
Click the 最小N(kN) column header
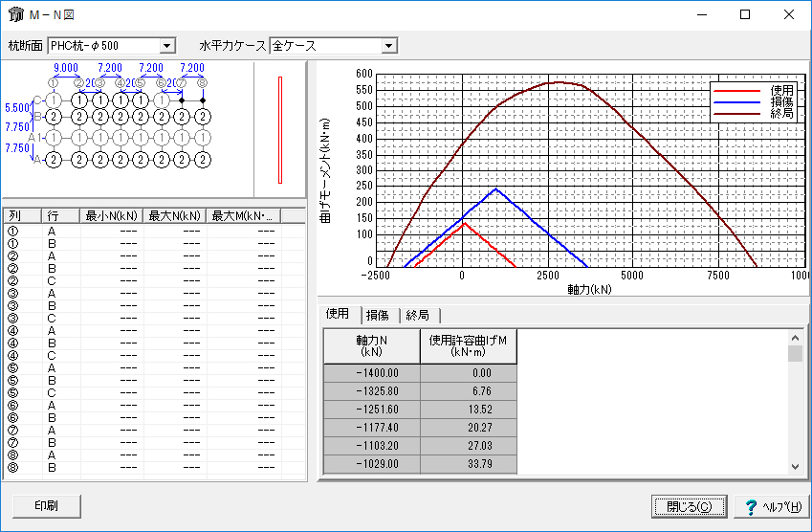tap(111, 216)
